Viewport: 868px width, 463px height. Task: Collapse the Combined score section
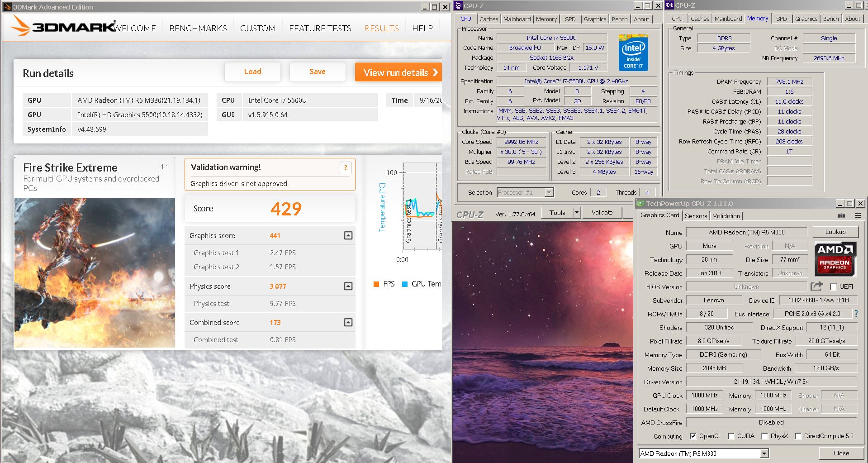tap(348, 322)
